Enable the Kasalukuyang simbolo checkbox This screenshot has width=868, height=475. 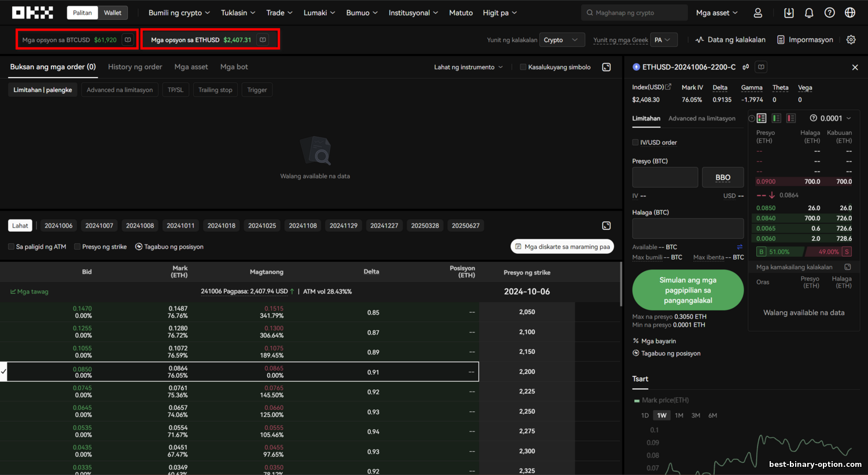pos(523,67)
